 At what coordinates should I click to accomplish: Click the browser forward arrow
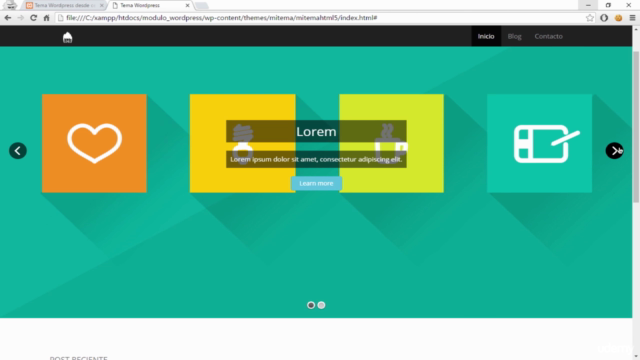[x=20, y=18]
